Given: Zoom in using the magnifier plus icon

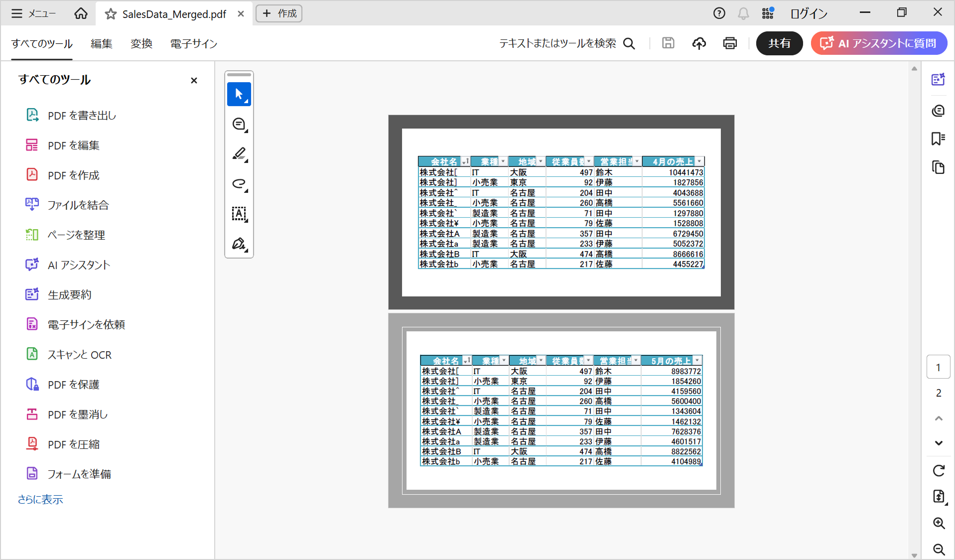Looking at the screenshot, I should click(939, 523).
